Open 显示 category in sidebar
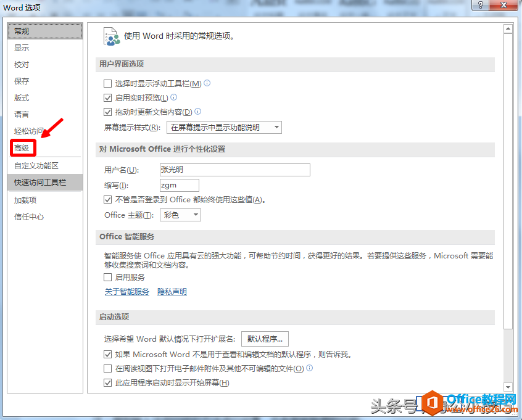 coord(45,47)
